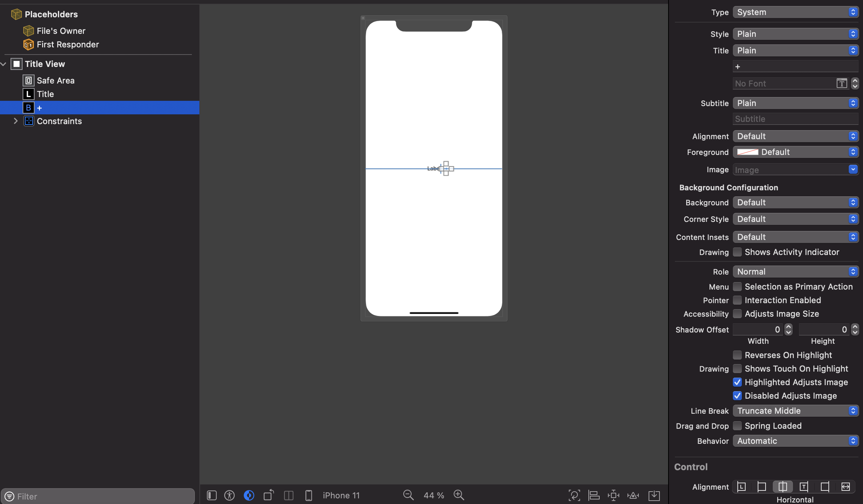Select the Title label in outline view

pyautogui.click(x=45, y=94)
